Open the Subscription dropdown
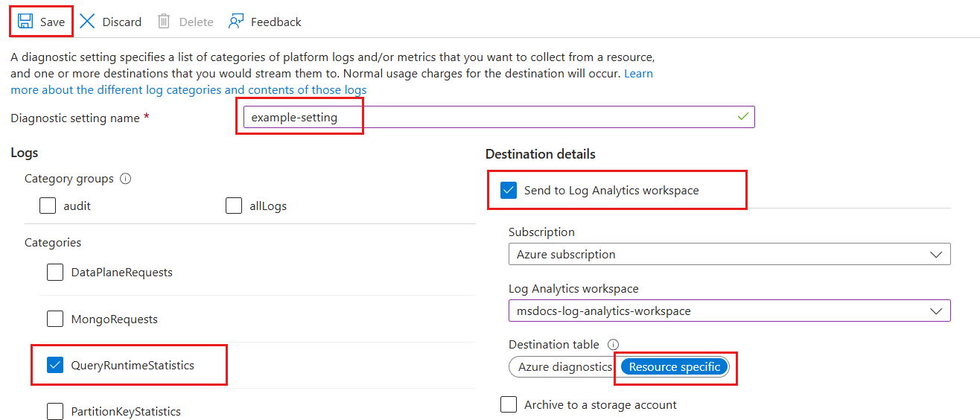The width and height of the screenshot is (980, 420). click(729, 254)
